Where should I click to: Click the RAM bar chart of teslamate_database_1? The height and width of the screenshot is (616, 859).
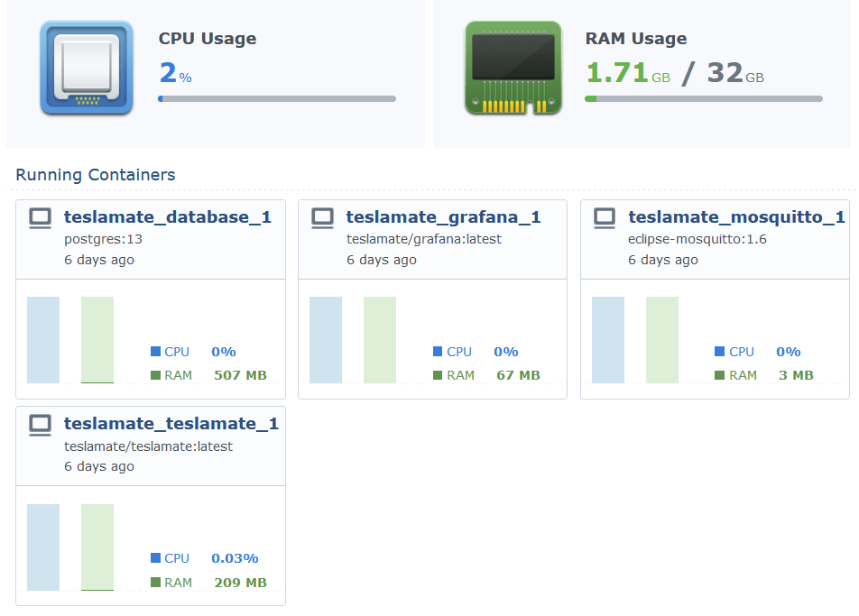(x=97, y=340)
